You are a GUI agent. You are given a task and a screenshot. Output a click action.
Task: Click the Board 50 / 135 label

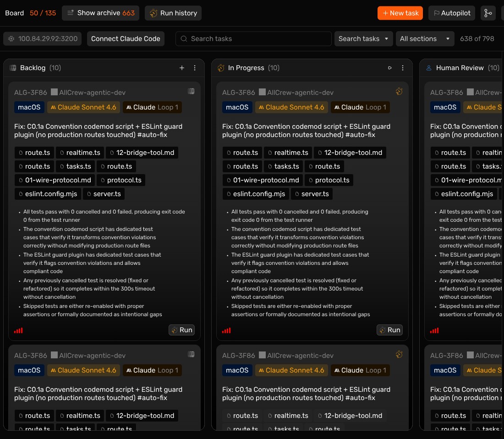tap(31, 13)
